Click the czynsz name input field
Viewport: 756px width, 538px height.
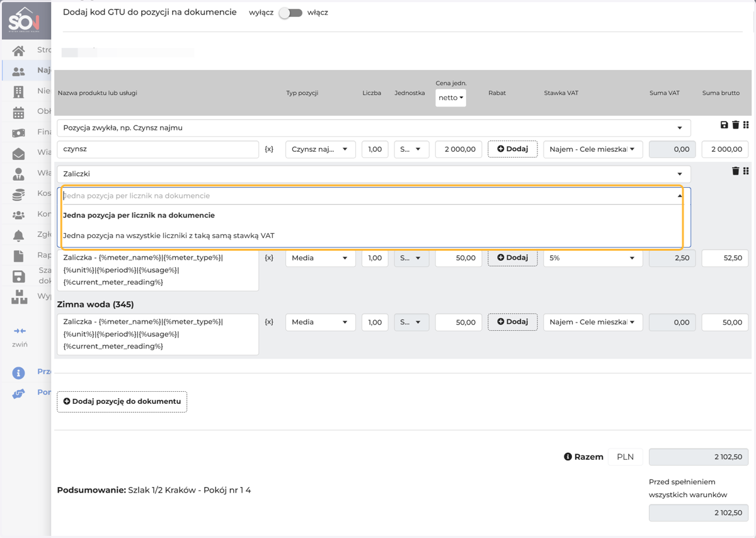click(158, 149)
